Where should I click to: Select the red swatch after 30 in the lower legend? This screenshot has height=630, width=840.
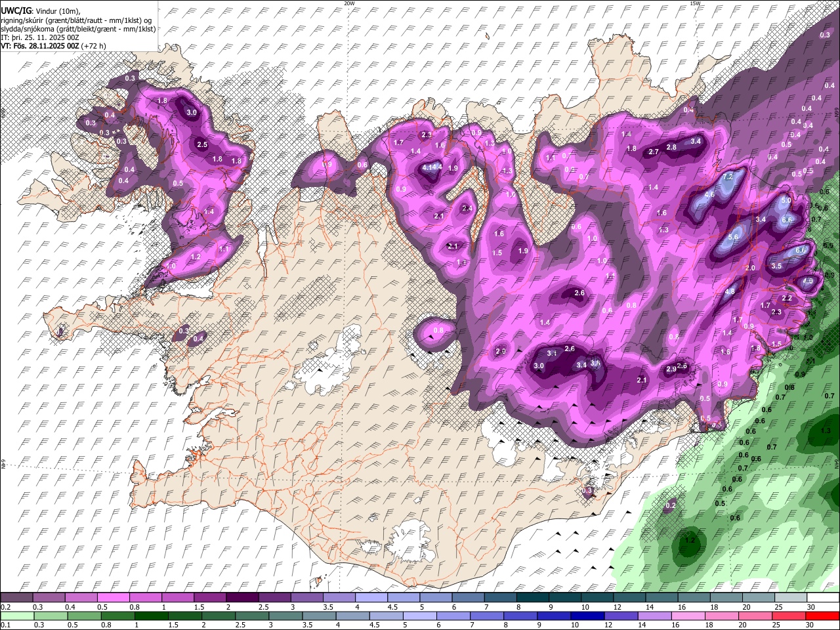(x=823, y=616)
